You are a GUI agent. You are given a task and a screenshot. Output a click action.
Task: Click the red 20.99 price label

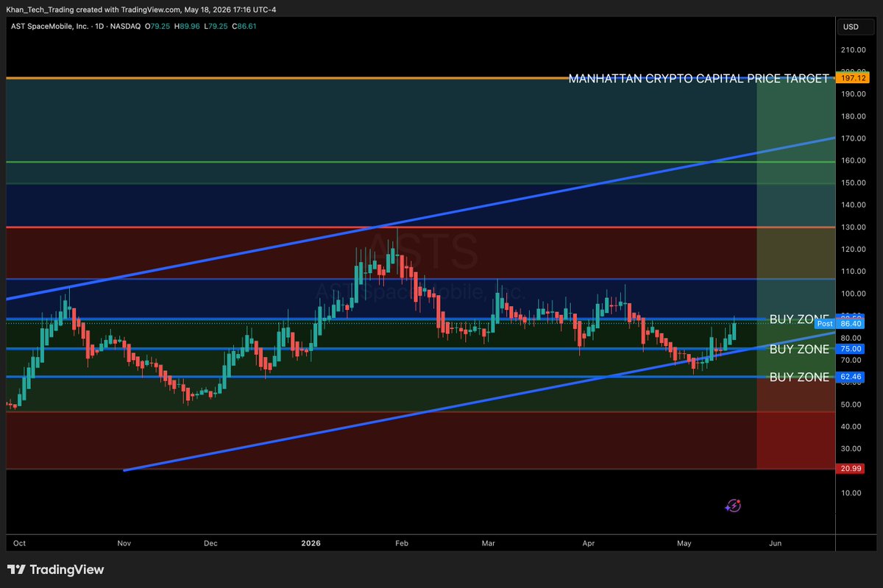(x=849, y=469)
